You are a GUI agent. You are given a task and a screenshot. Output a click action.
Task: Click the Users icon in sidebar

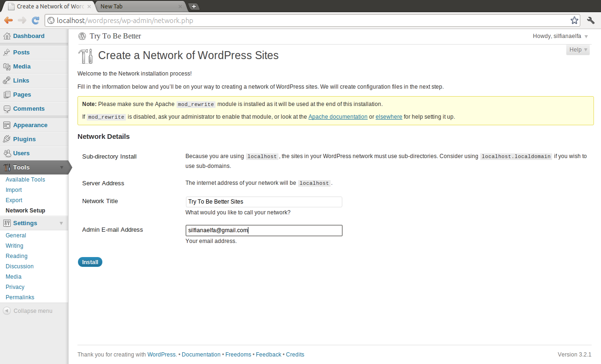pyautogui.click(x=7, y=153)
